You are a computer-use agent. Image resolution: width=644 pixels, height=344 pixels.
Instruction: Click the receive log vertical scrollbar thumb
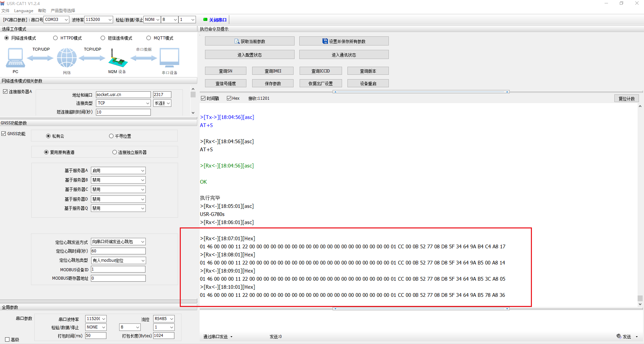click(640, 298)
